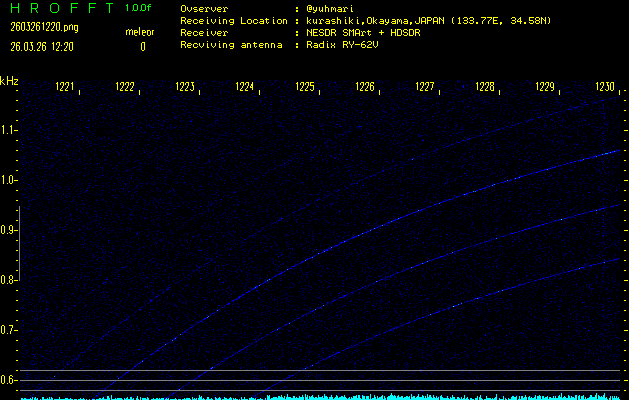Jump to the 1226 time marker
The image size is (629, 400).
(x=365, y=87)
